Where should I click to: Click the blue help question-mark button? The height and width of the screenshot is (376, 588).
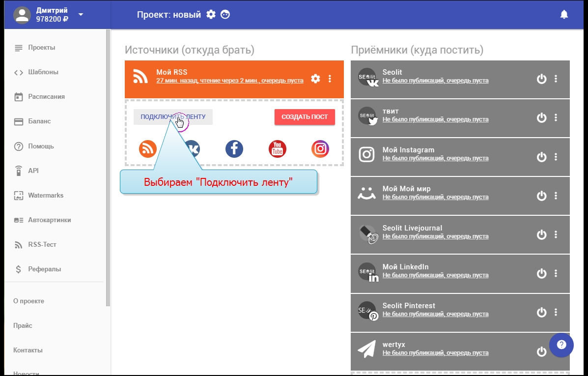point(561,345)
